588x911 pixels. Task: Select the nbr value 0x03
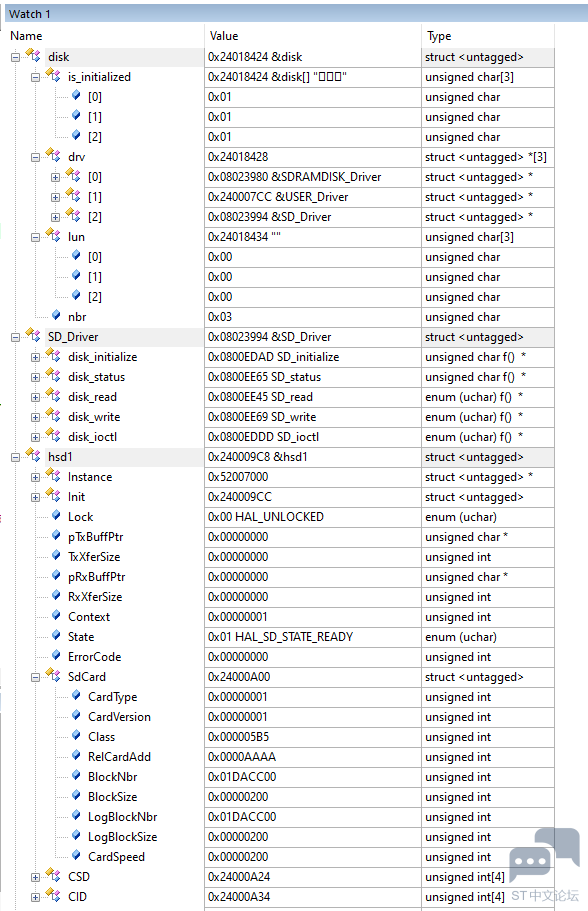(220, 317)
